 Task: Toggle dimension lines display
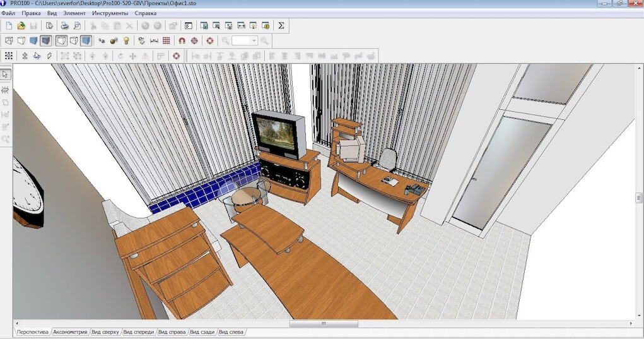click(x=154, y=41)
